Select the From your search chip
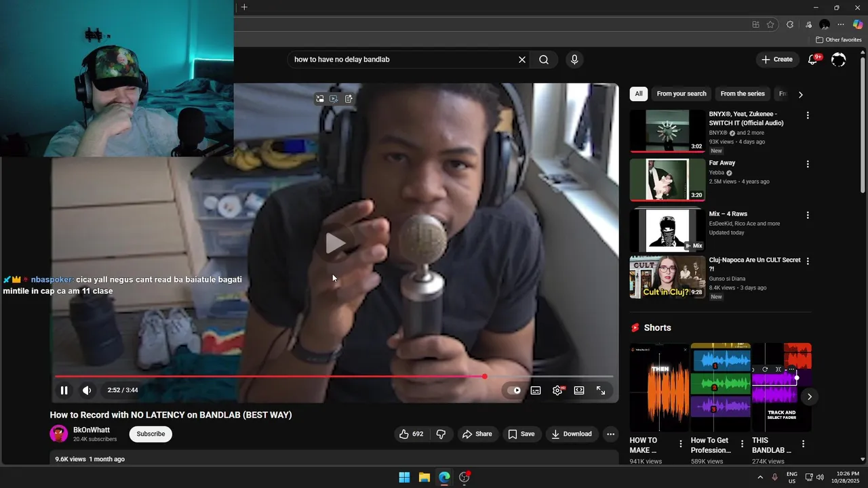Image resolution: width=868 pixels, height=488 pixels. click(x=682, y=94)
